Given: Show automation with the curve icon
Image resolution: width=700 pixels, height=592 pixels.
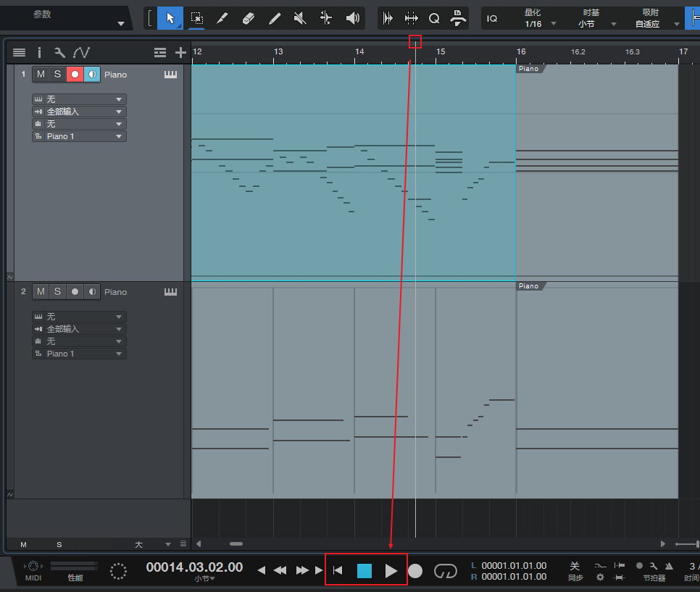Looking at the screenshot, I should click(81, 53).
